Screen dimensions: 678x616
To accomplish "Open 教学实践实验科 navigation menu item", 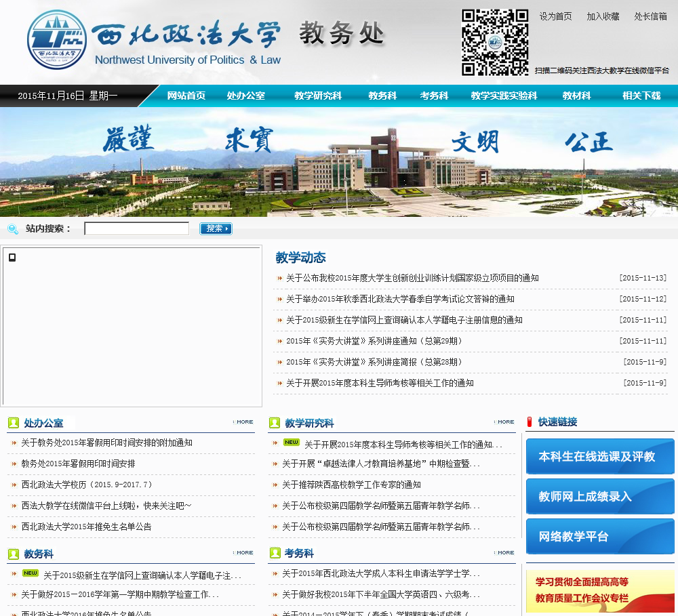I will point(504,96).
